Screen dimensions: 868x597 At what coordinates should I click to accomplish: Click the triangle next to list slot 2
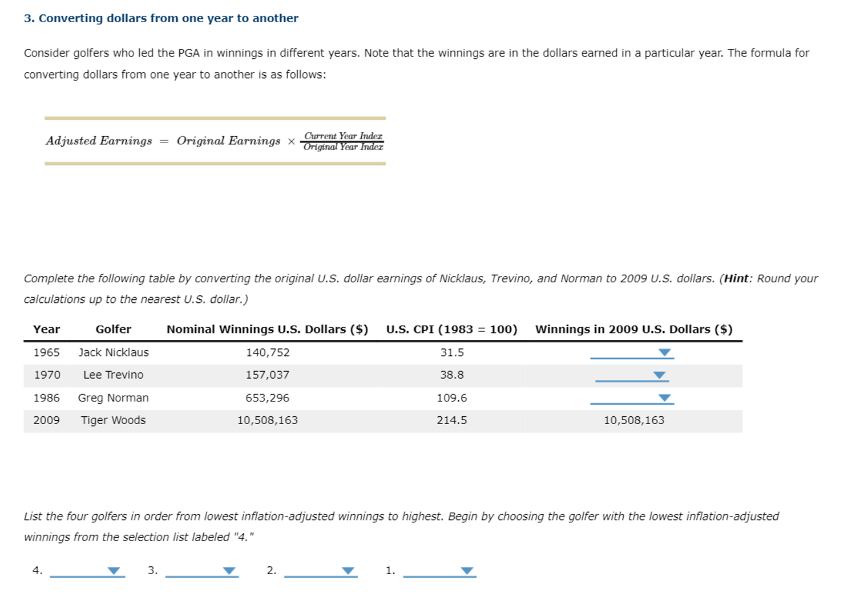click(349, 570)
